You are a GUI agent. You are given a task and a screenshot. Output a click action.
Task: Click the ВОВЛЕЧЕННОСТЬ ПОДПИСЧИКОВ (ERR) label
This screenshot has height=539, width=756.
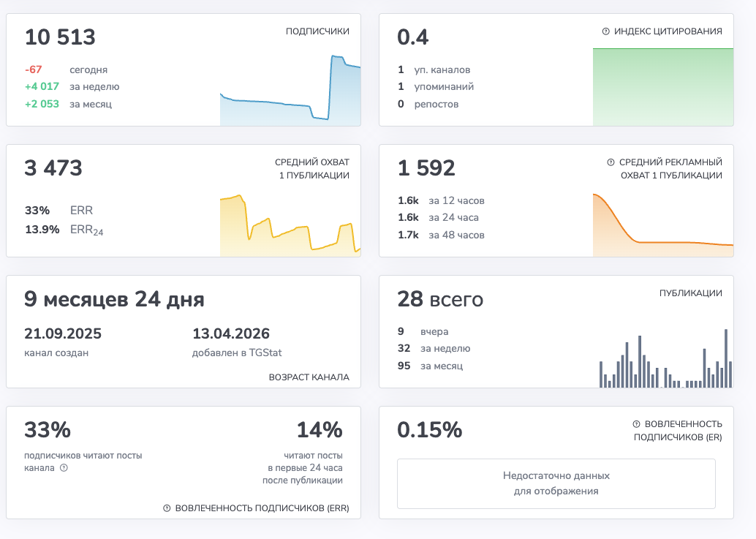tap(262, 508)
